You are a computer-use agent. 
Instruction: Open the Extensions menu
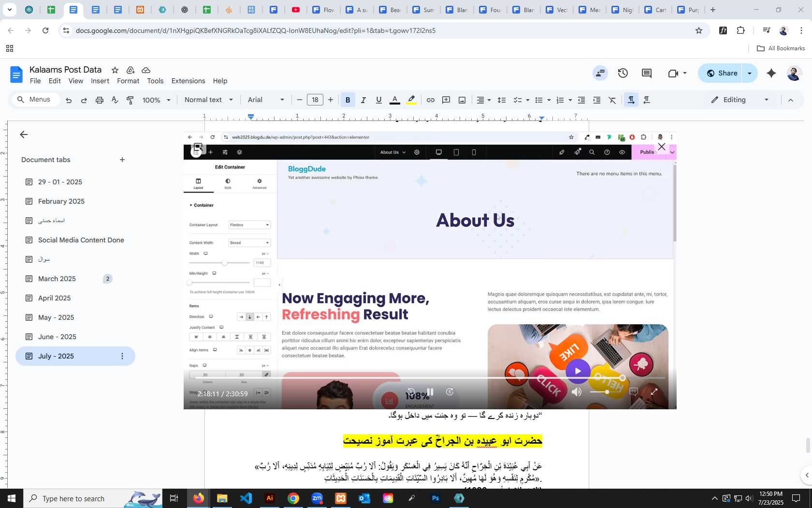(188, 81)
